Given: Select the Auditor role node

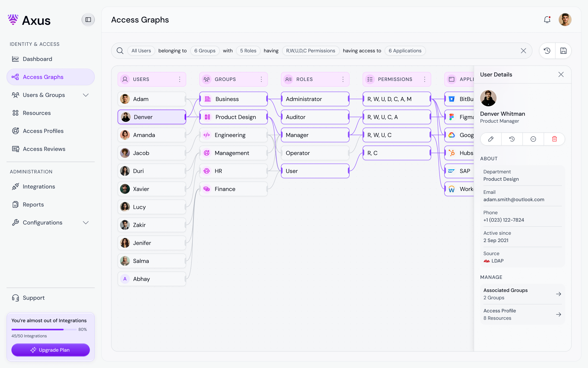Looking at the screenshot, I should coord(315,117).
